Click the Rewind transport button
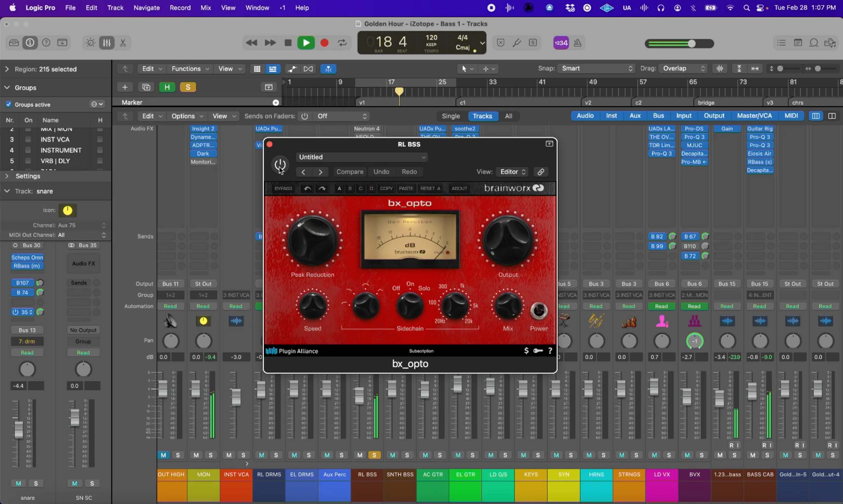The width and height of the screenshot is (843, 504). coord(252,43)
